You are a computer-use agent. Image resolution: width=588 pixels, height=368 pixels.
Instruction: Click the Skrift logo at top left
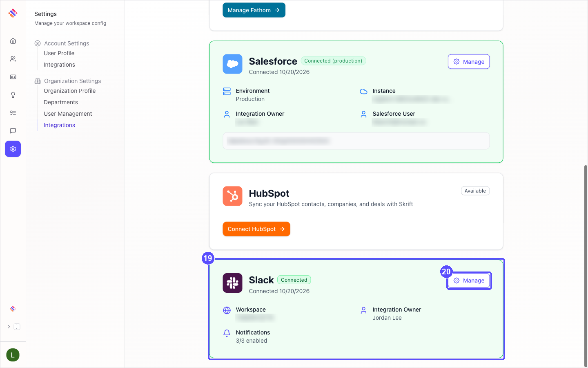click(13, 13)
